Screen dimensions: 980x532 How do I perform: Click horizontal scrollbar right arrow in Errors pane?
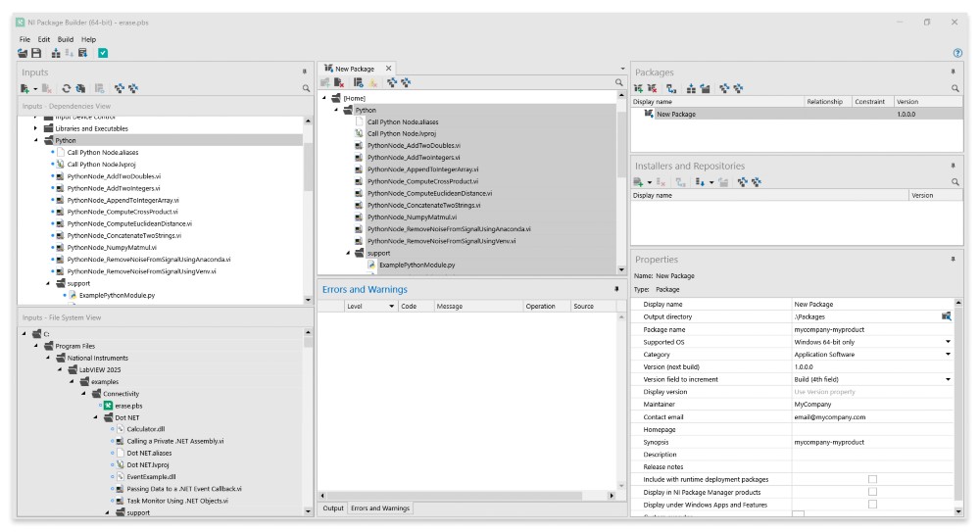click(612, 496)
